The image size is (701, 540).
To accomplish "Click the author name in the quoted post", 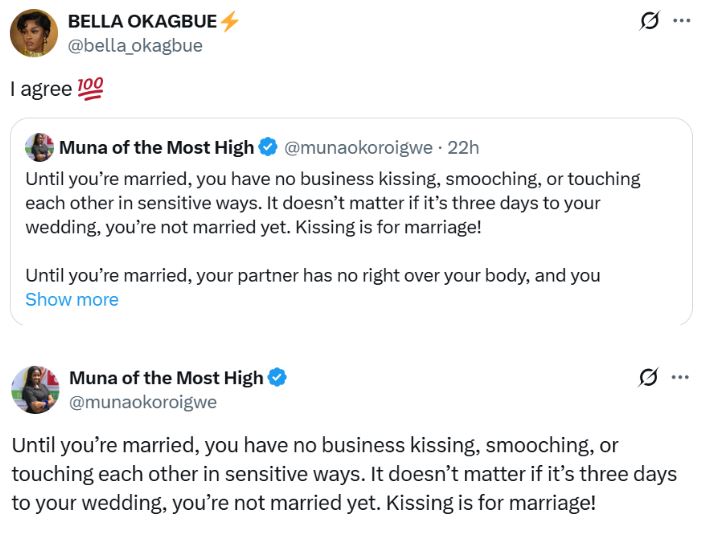I will [156, 148].
